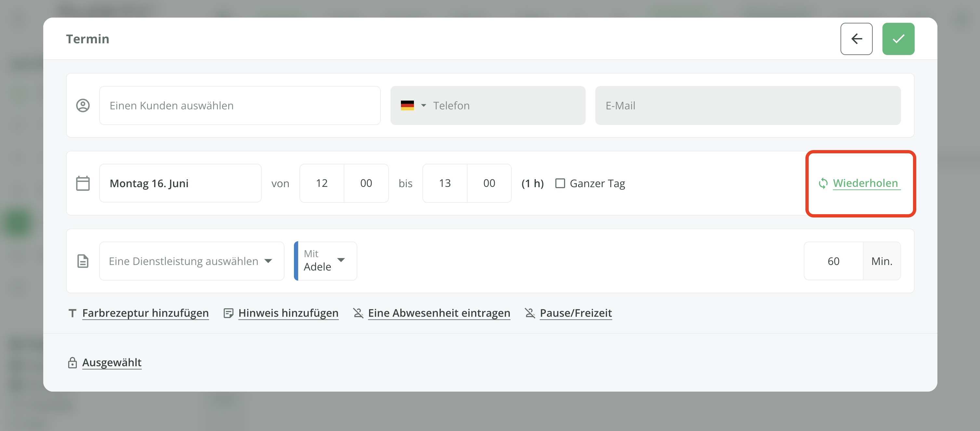Click the back arrow button

coord(856,39)
